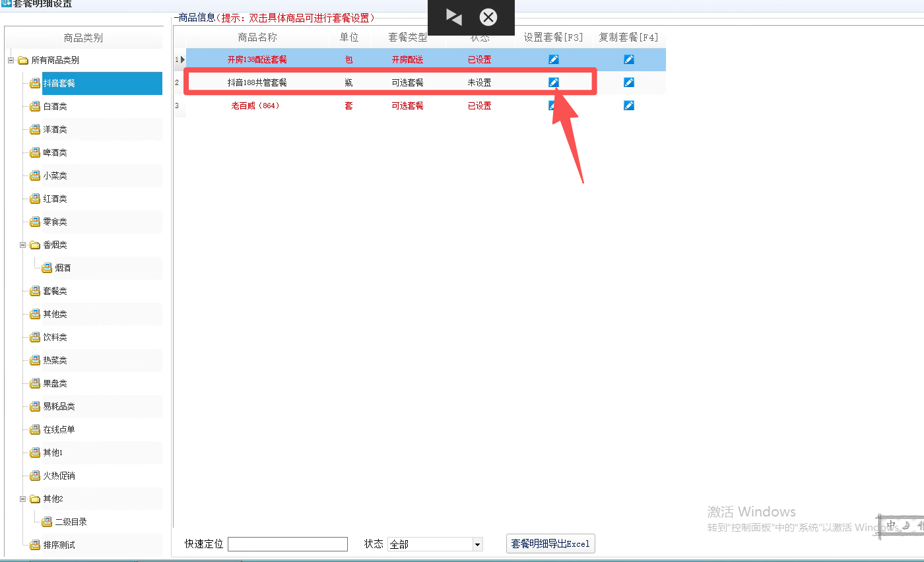This screenshot has height=562, width=924.
Task: Collapse the 香烟类 folder node
Action: point(23,245)
